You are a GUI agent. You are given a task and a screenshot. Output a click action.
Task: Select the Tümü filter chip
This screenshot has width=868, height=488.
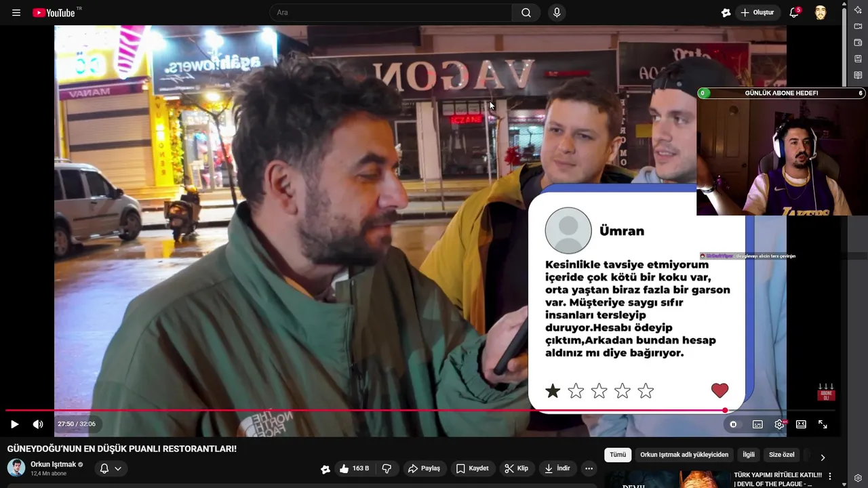click(x=618, y=455)
